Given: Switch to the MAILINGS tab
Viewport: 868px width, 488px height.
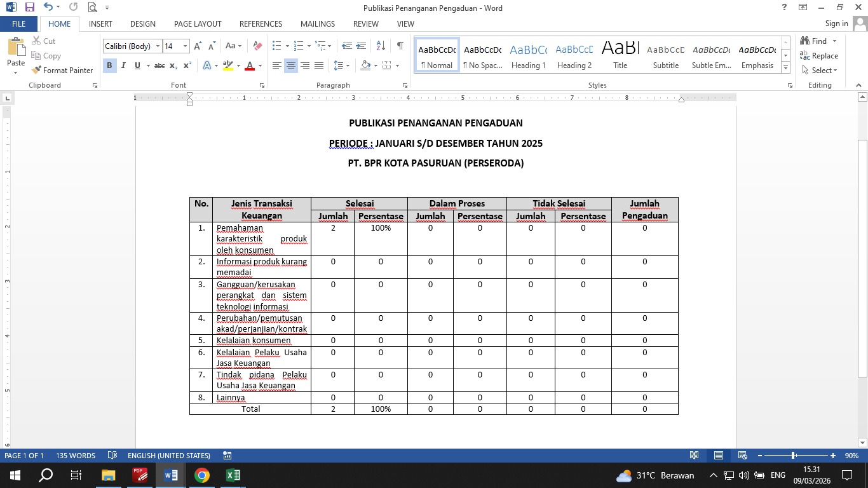Looking at the screenshot, I should [x=318, y=24].
